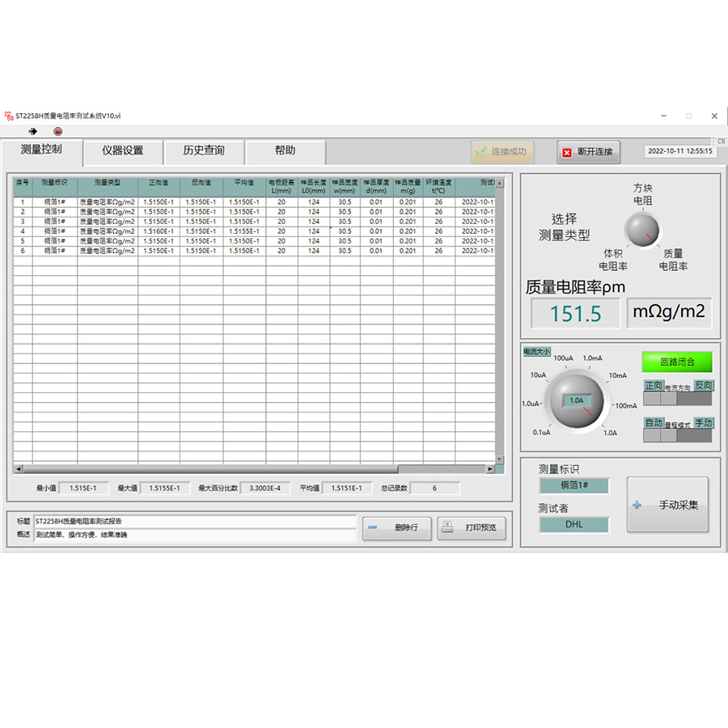
Task: Open the 帮助 tab
Action: click(x=285, y=150)
